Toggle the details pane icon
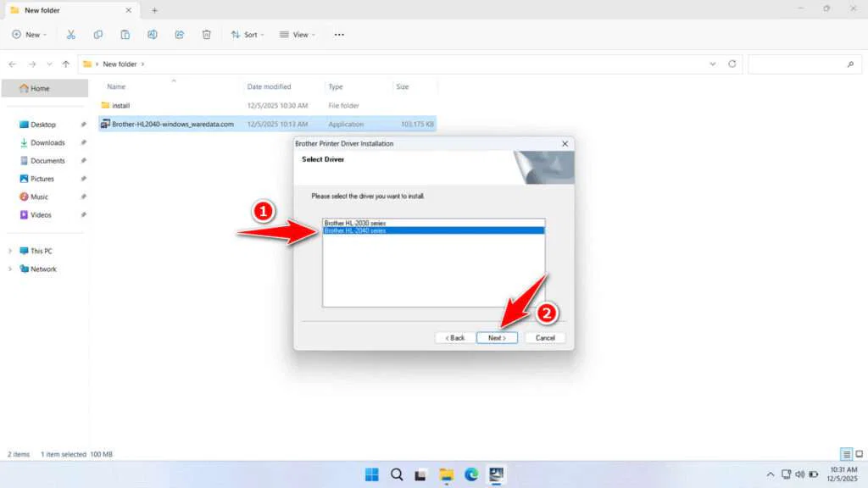This screenshot has width=868, height=488. [845, 453]
